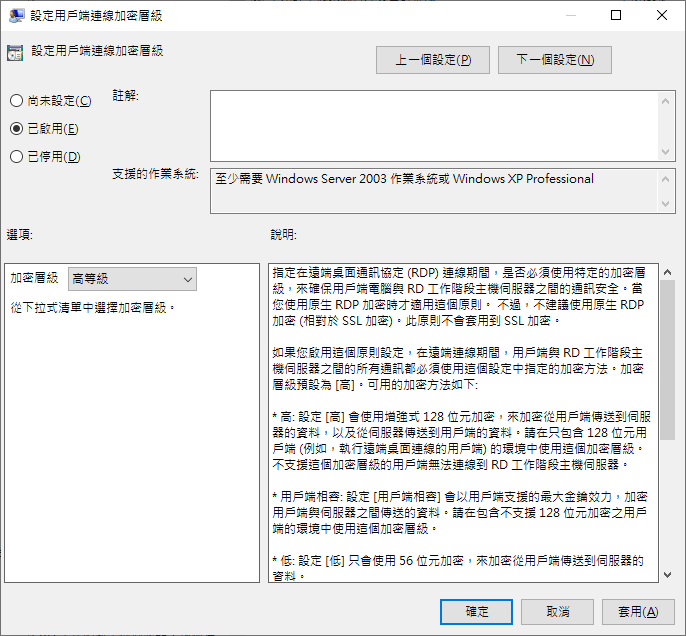This screenshot has height=636, width=686.
Task: Click the policy setting icon beside the header
Action: [x=15, y=54]
